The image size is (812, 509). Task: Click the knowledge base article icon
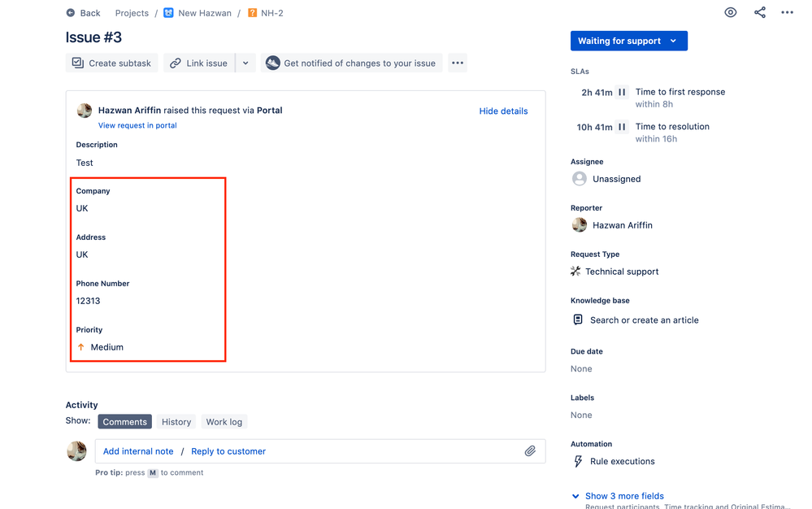(578, 320)
